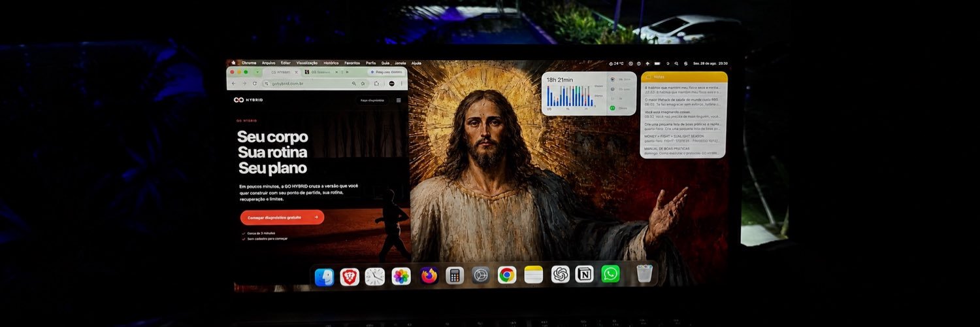Viewport: 980px width, 327px height.
Task: Open note 'Você está imaginando coisas.'
Action: 682,114
